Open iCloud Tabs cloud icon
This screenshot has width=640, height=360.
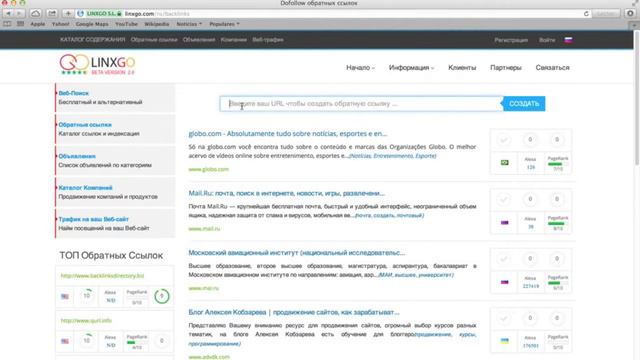coord(36,13)
